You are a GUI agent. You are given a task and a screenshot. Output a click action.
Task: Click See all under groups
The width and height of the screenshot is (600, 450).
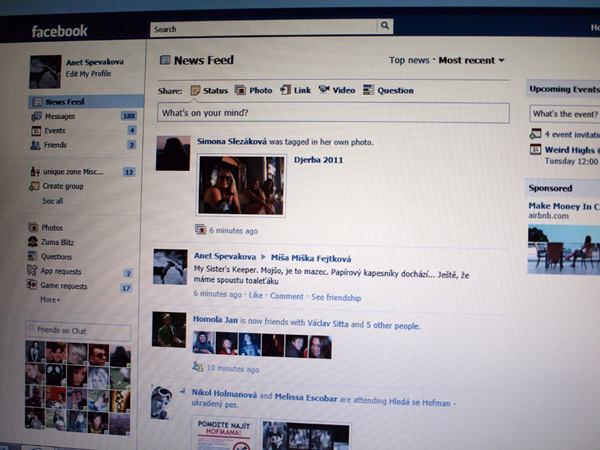click(x=52, y=201)
